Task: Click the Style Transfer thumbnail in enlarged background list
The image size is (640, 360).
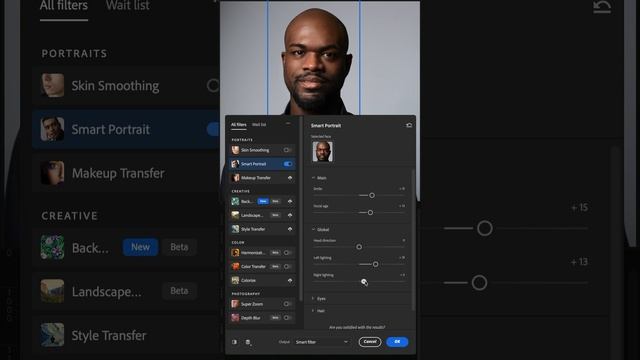Action: [x=53, y=335]
